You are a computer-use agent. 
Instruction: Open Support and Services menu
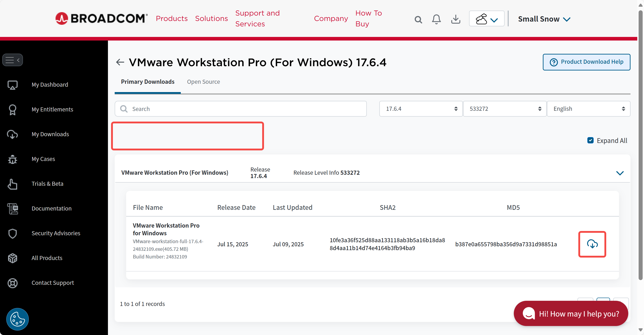[x=257, y=18]
